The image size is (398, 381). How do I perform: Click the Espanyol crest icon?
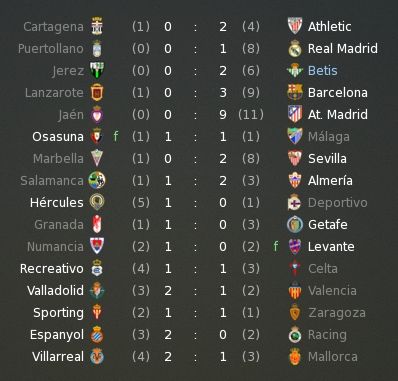(97, 334)
